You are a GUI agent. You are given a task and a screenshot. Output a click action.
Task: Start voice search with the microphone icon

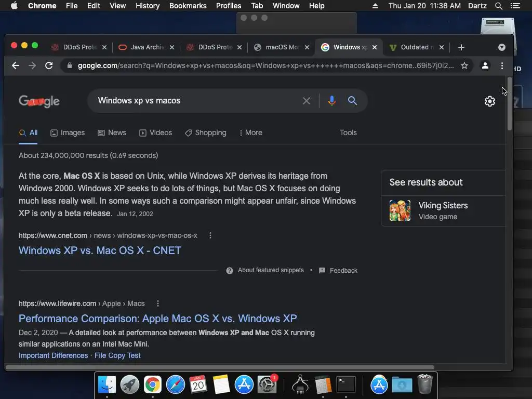coord(332,101)
